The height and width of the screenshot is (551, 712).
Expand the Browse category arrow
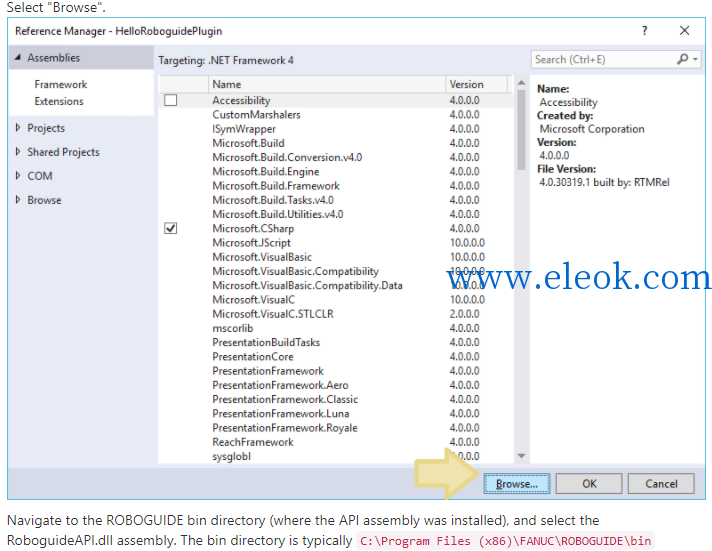tap(18, 199)
